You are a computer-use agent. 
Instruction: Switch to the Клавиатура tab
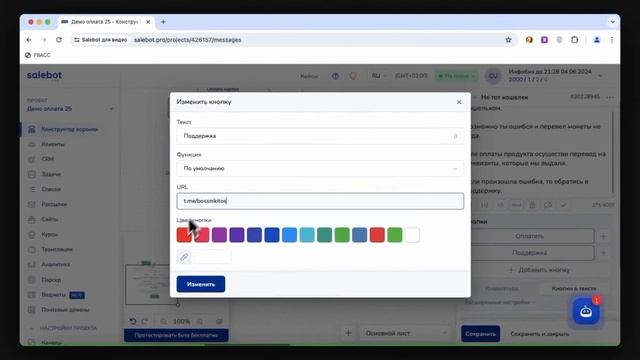point(502,288)
